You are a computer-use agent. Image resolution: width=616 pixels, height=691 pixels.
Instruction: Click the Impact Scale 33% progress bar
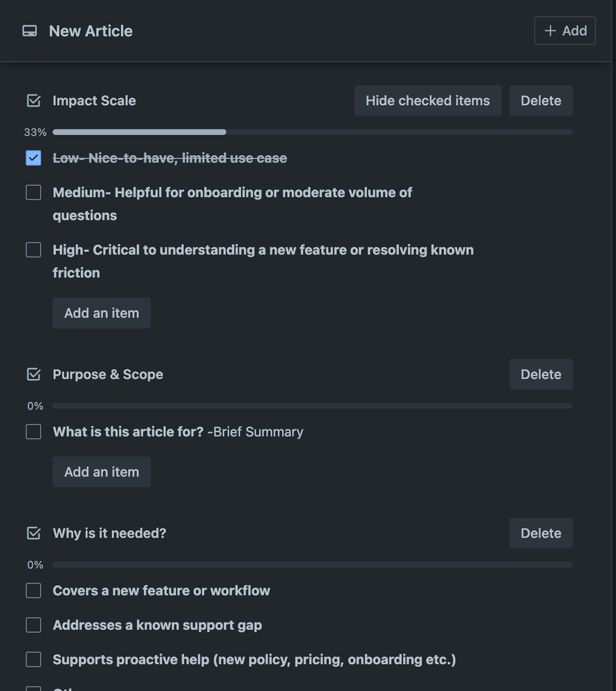tap(312, 132)
